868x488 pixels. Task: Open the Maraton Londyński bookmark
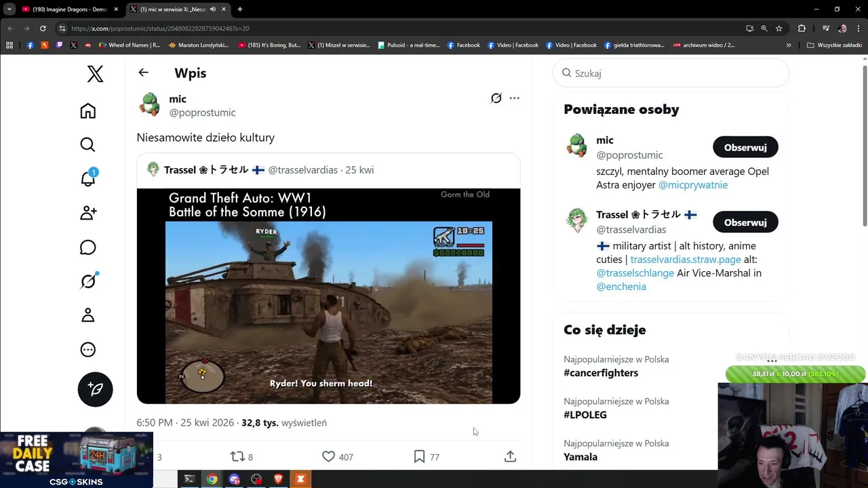coord(199,45)
